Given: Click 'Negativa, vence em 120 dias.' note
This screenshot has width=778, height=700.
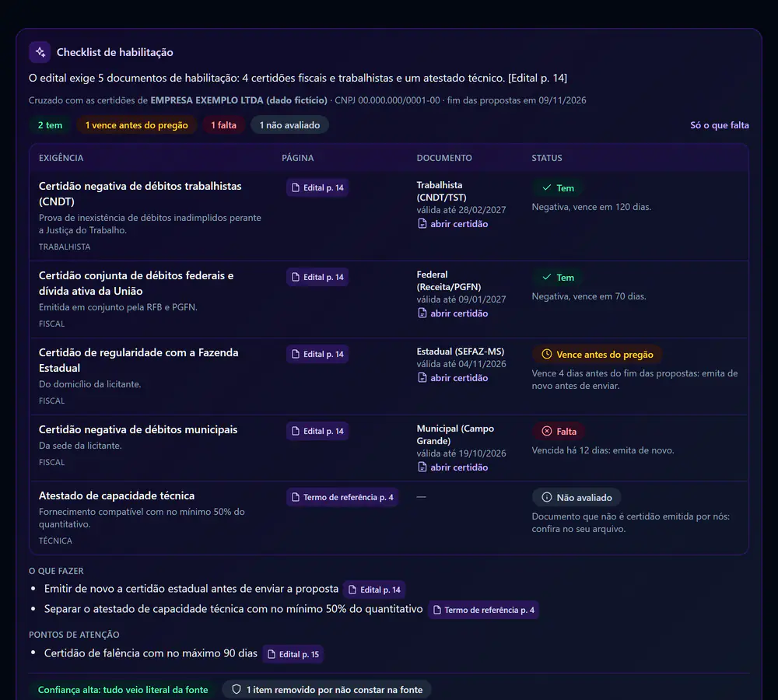Looking at the screenshot, I should (x=591, y=207).
